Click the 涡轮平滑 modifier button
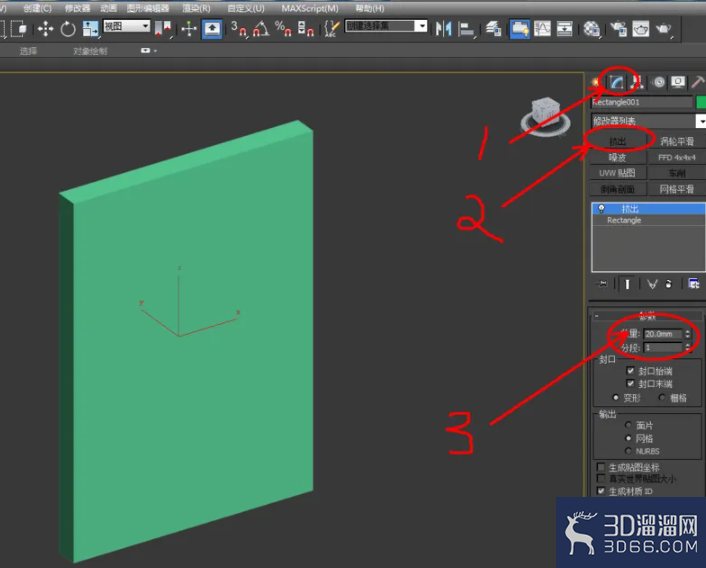The width and height of the screenshot is (706, 568). pos(677,141)
